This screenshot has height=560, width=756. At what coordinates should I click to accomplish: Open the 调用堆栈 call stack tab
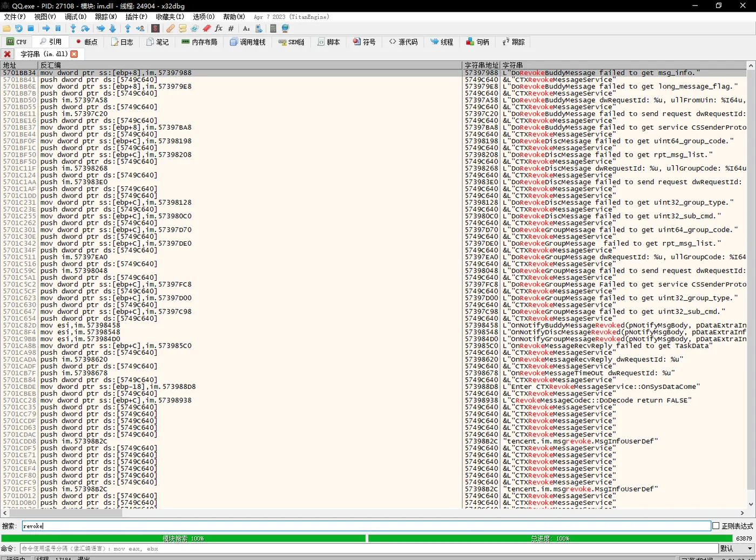[x=247, y=42]
